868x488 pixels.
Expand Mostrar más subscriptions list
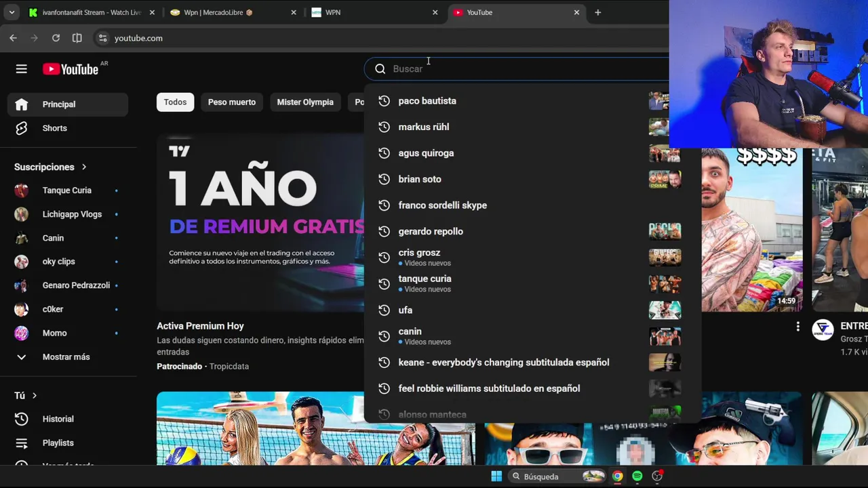pyautogui.click(x=68, y=357)
